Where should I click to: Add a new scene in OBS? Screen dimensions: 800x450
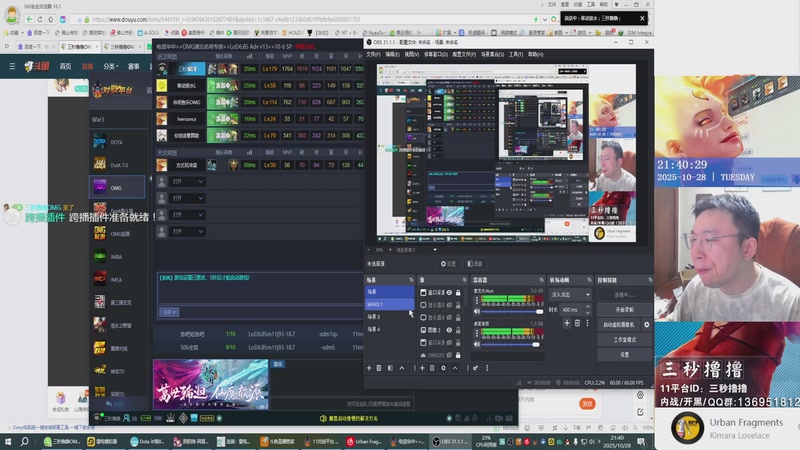[x=369, y=368]
